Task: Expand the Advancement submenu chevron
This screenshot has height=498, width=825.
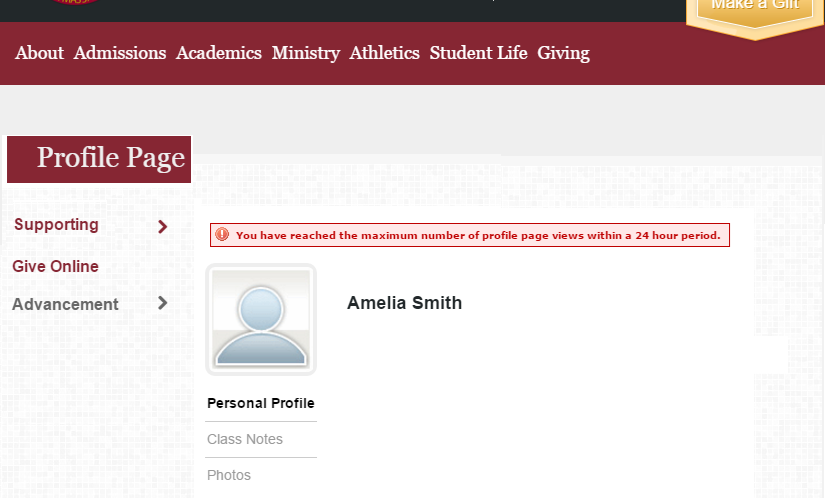Action: (163, 303)
